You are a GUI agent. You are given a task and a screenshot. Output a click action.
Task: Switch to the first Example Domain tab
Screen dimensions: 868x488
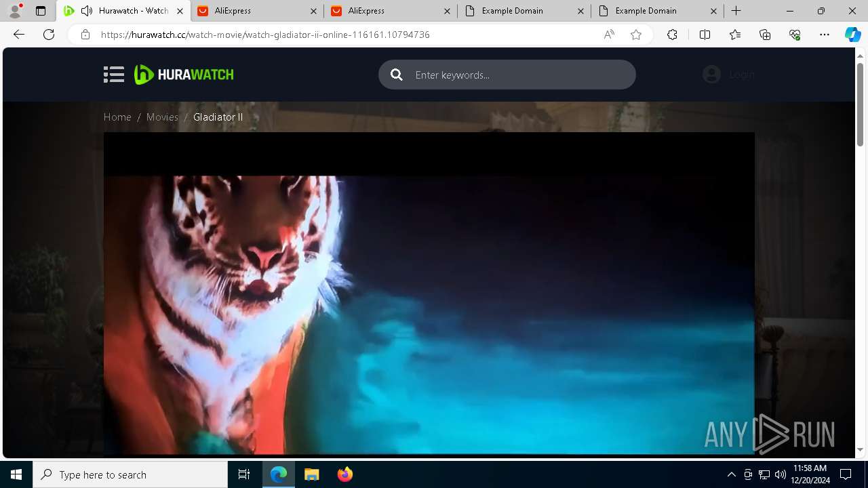click(x=524, y=11)
